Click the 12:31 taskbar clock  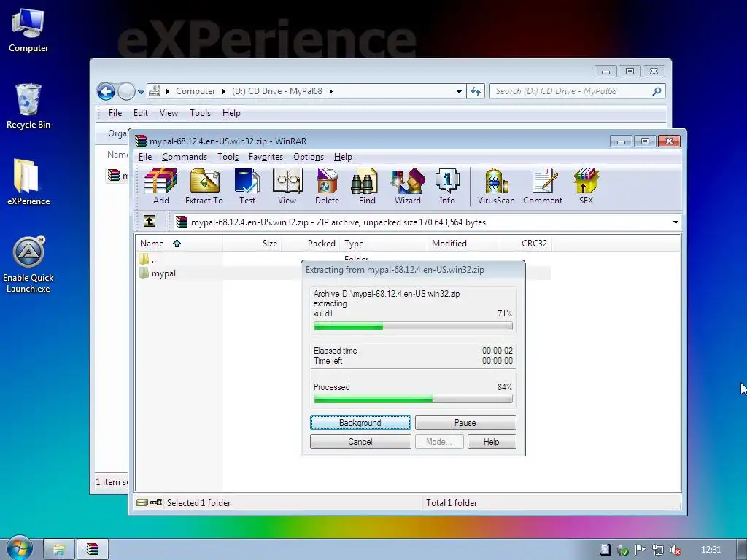tap(711, 550)
